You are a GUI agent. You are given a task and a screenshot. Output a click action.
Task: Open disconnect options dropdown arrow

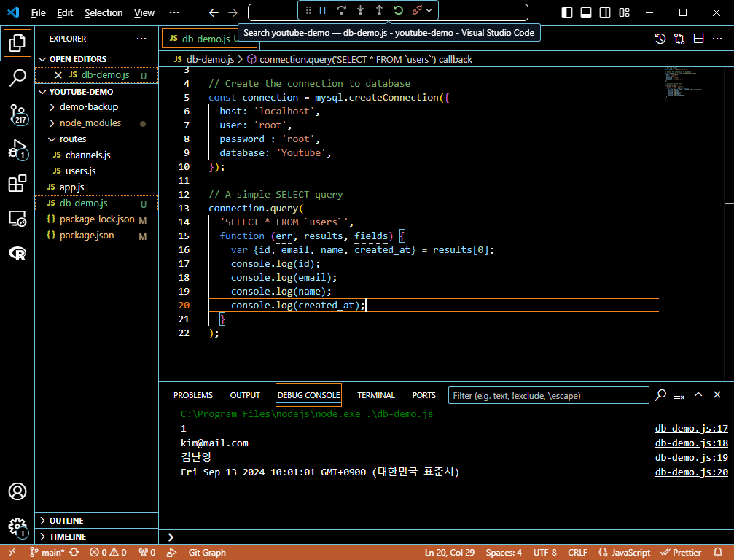coord(429,10)
